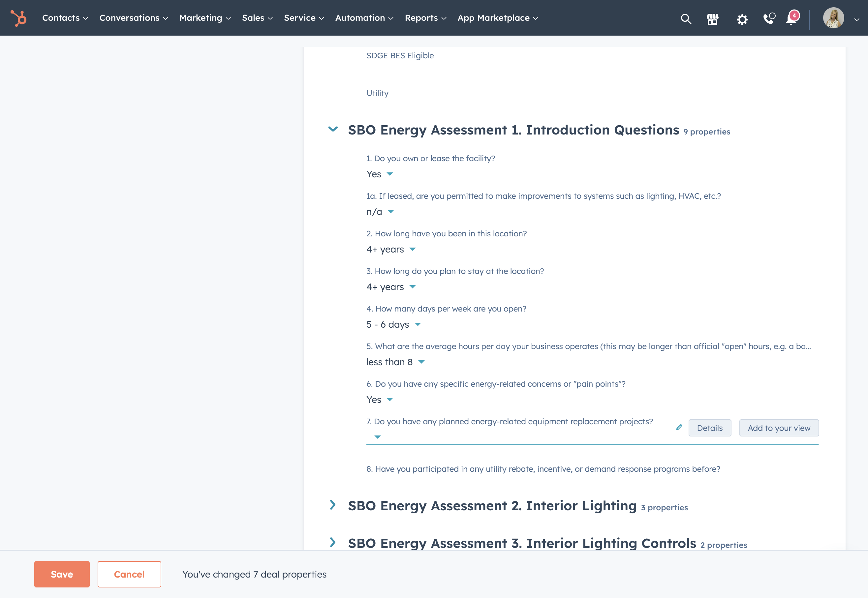
Task: Open the Conversations menu
Action: 134,18
